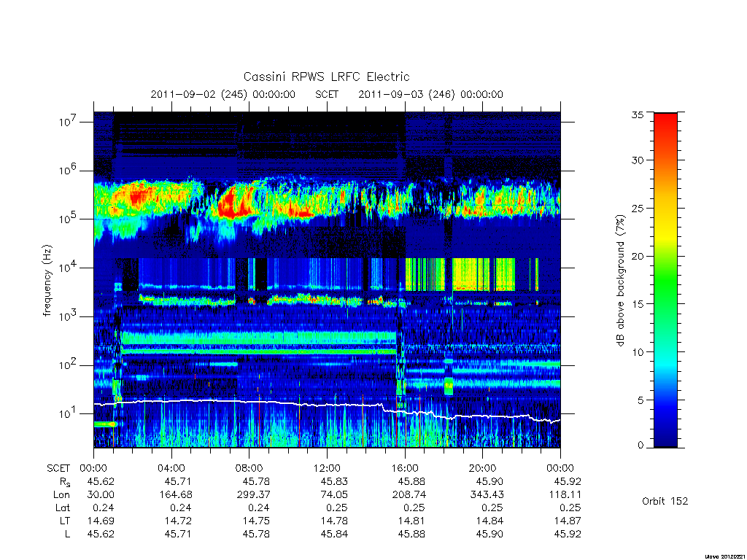Click the frequency (Hz) axis label
This screenshot has width=747, height=560.
tap(47, 281)
